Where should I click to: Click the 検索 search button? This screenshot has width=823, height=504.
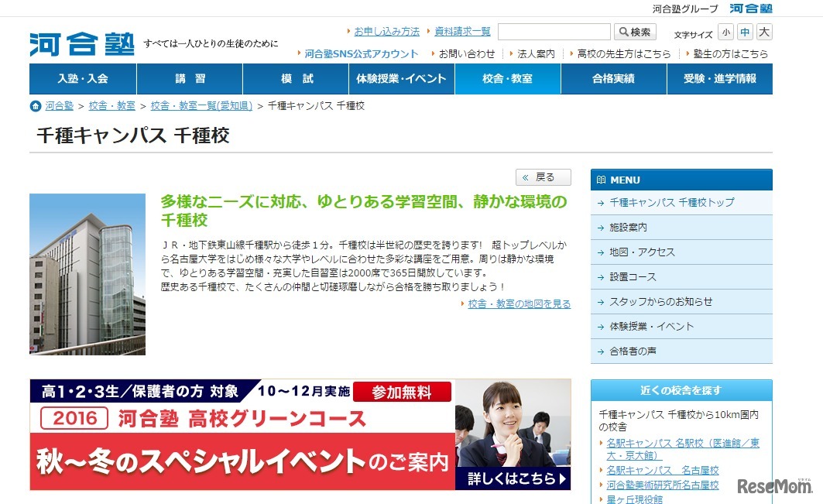[x=635, y=32]
